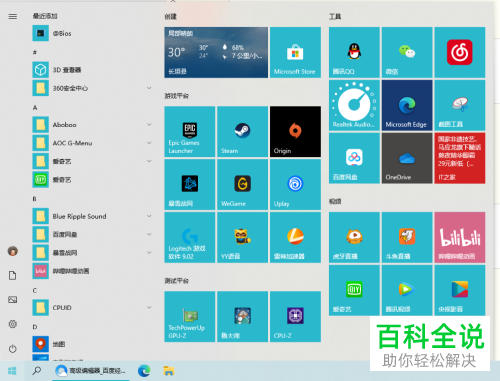The height and width of the screenshot is (381, 500).
Task: Open Documents from the Start rail
Action: 13,275
